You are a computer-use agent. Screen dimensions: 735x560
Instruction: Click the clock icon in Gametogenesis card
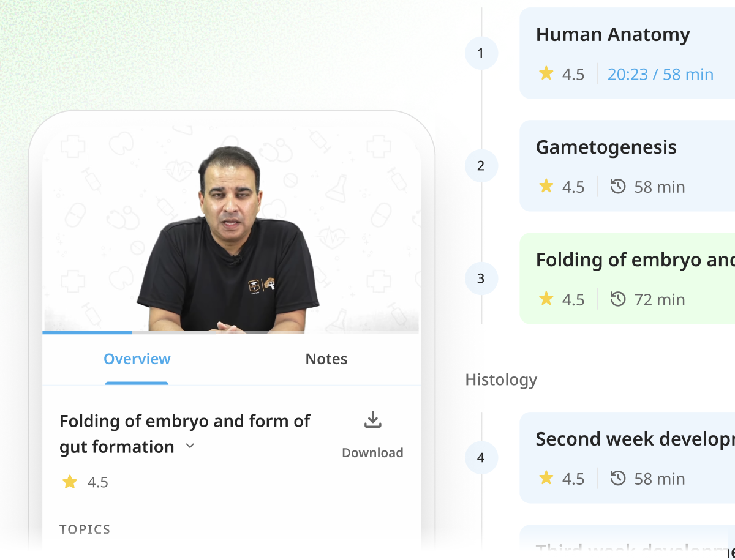618,187
